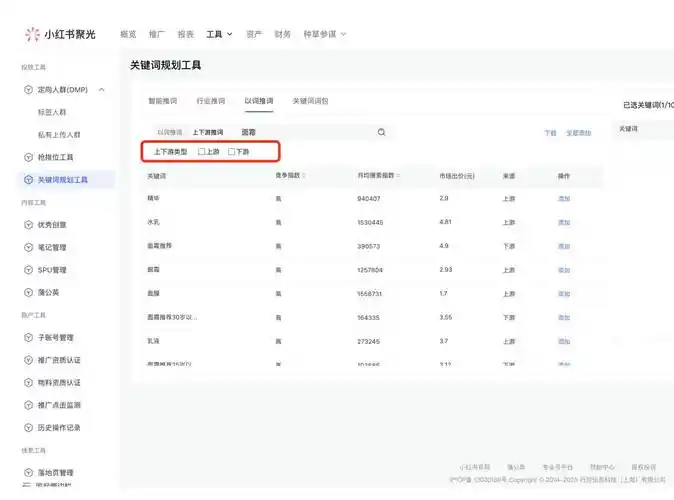Open 私有上传人群 in the sidebar
This screenshot has height=500, width=674.
click(x=59, y=135)
